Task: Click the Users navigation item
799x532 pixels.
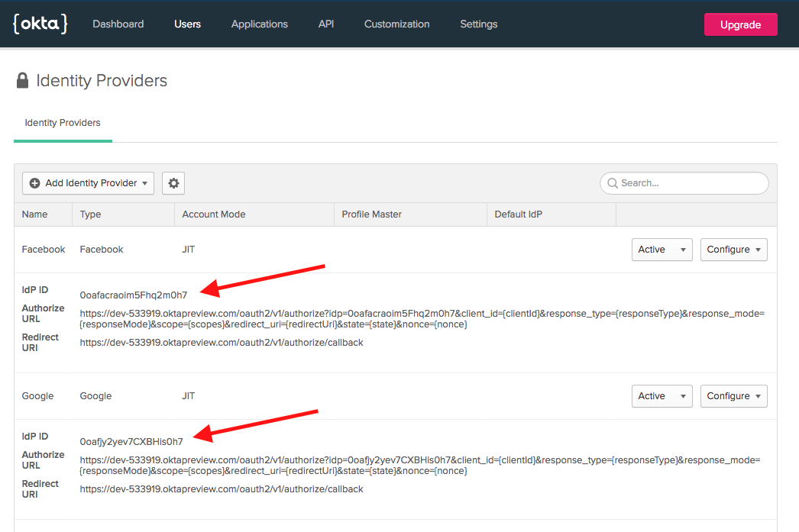Action: pos(187,24)
